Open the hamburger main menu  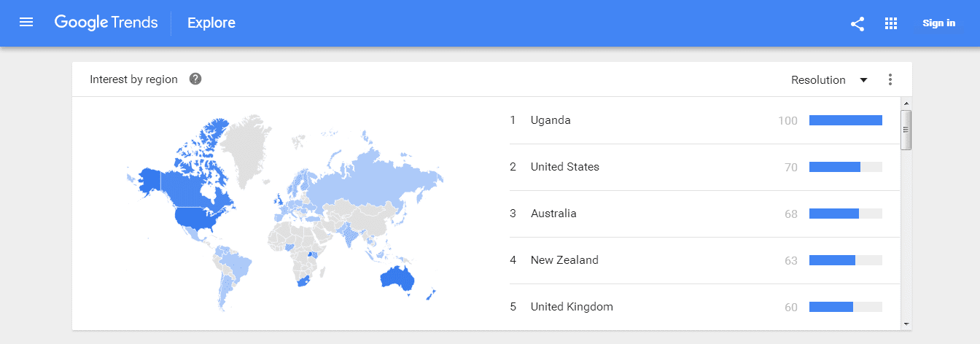coord(26,23)
